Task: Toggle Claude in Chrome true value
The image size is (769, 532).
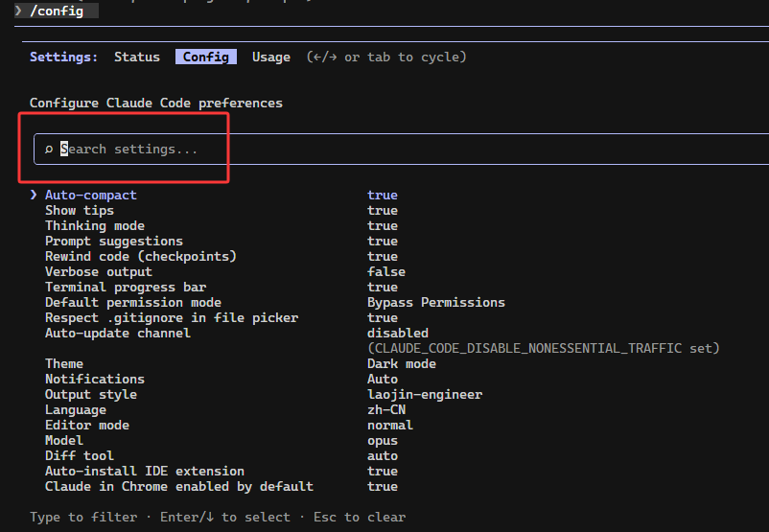Action: [382, 486]
